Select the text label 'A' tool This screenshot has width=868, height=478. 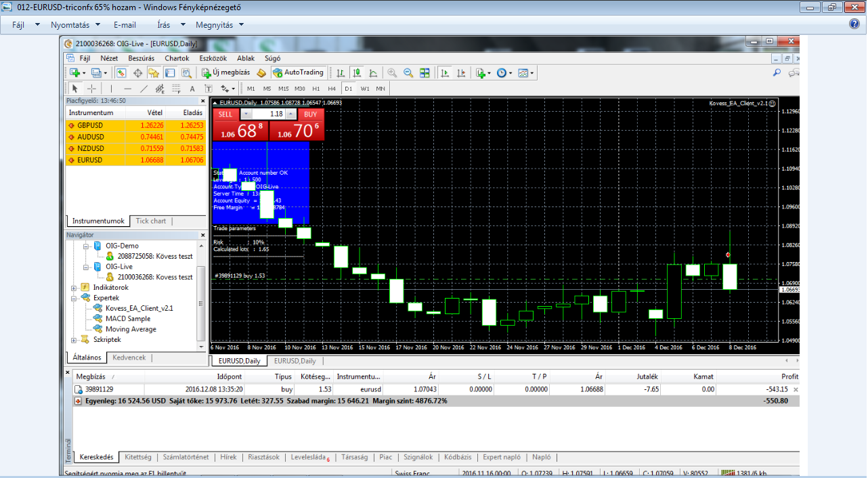click(192, 89)
